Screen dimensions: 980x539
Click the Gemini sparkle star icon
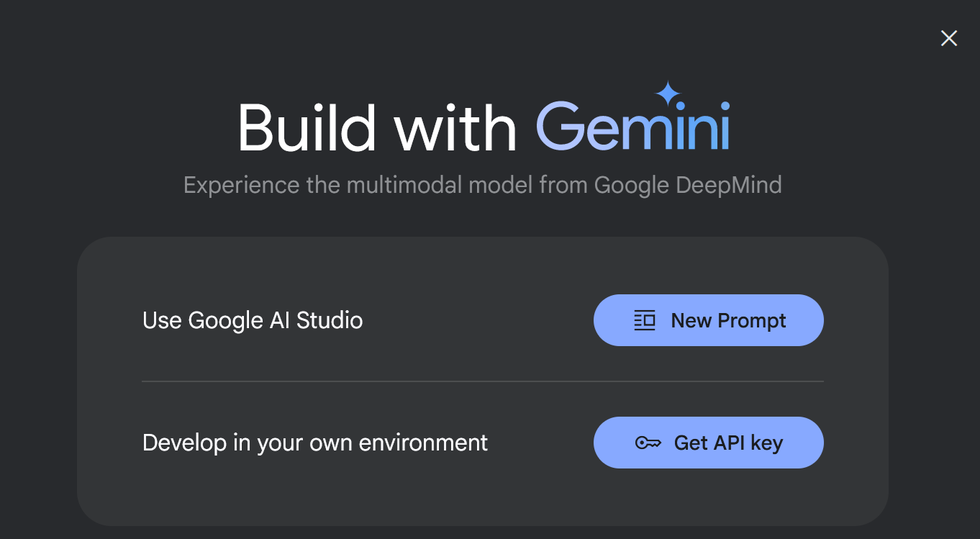[667, 94]
